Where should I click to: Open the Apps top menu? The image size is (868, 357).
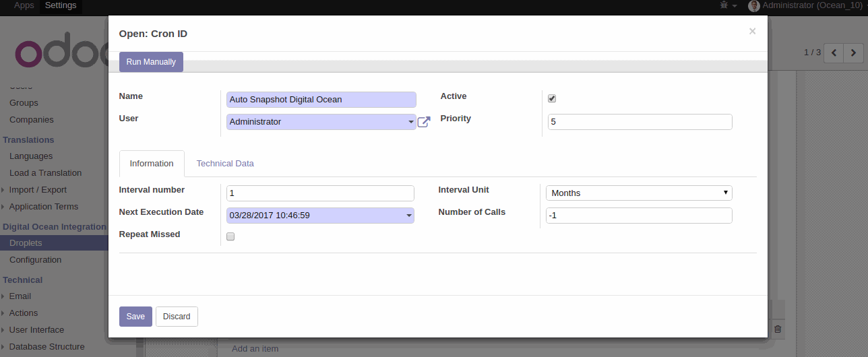coord(24,5)
